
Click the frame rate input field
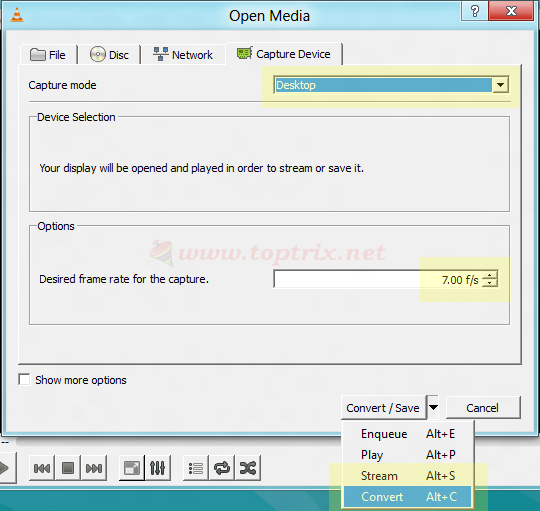click(377, 279)
